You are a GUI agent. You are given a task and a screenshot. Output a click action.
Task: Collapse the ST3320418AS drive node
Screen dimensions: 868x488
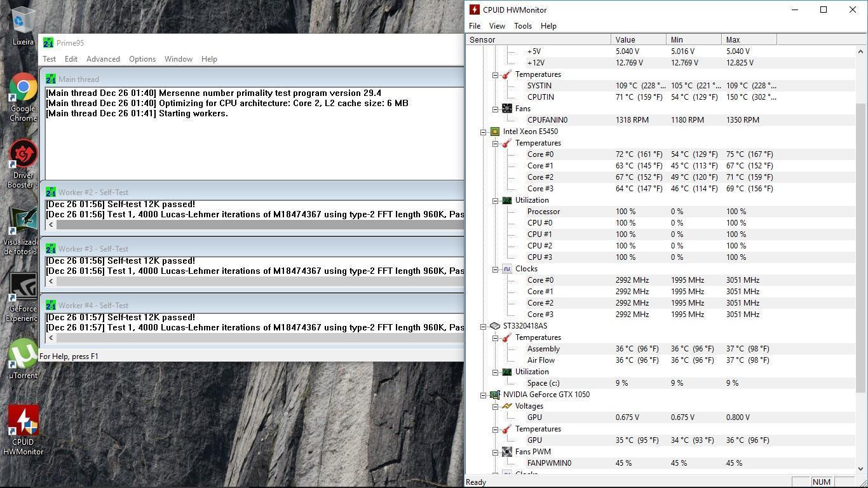click(483, 327)
